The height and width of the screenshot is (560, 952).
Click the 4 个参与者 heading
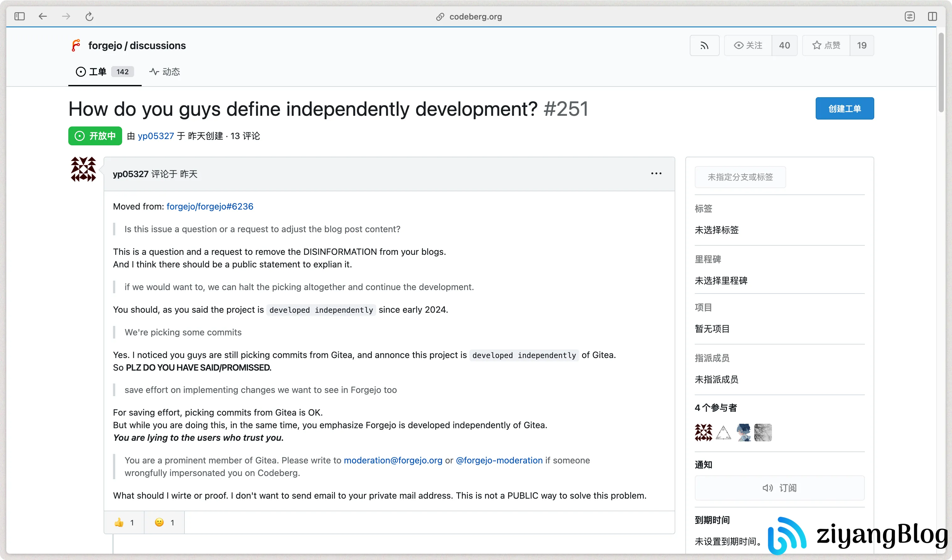[x=716, y=408]
